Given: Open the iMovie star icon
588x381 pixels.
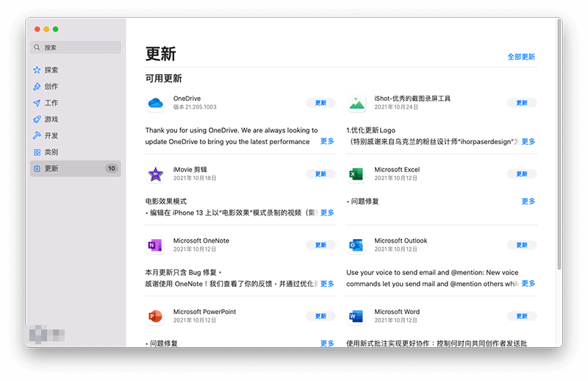Looking at the screenshot, I should click(x=155, y=174).
